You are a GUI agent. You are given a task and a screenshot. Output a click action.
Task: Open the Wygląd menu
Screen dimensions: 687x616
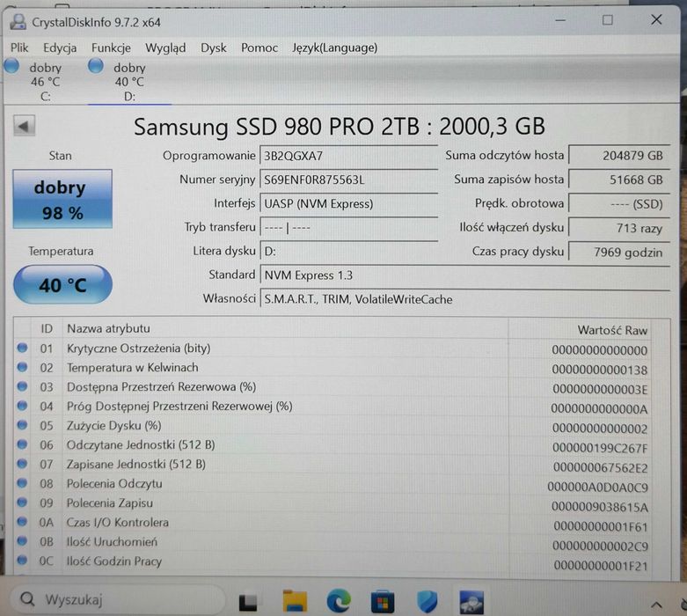(165, 48)
